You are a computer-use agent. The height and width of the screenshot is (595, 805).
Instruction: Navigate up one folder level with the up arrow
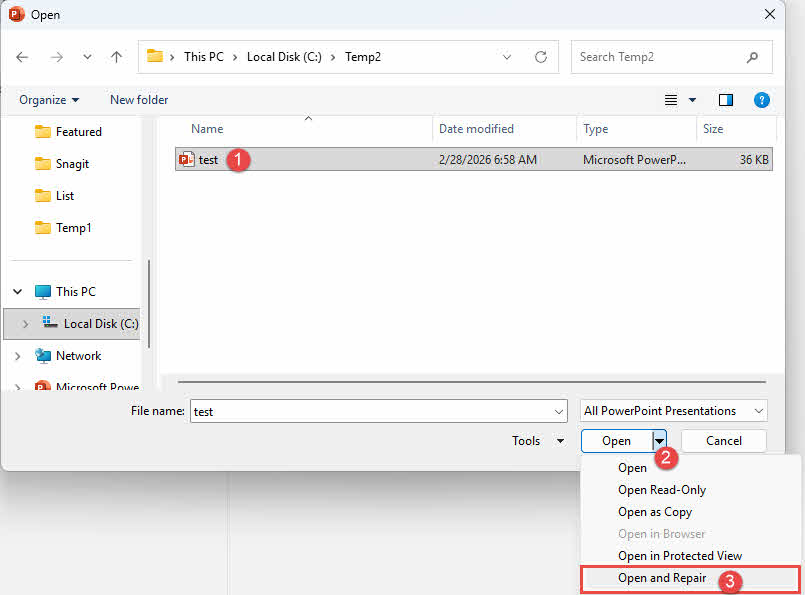coord(116,57)
